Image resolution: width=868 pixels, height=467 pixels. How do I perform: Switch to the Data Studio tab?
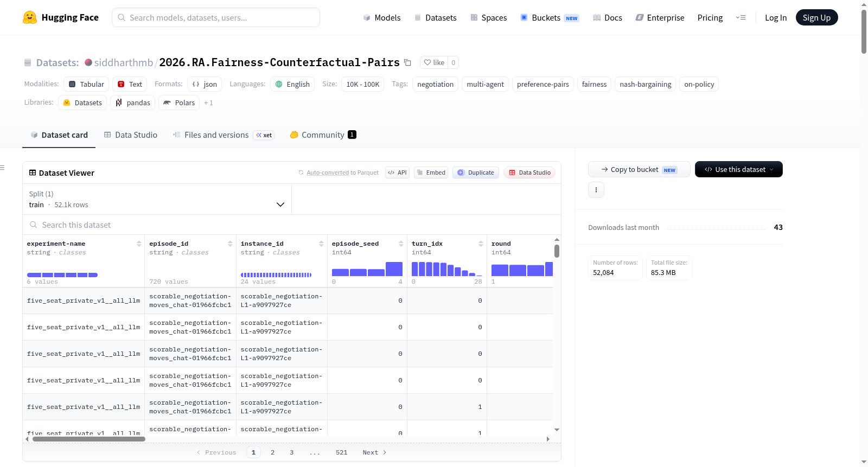pyautogui.click(x=131, y=135)
